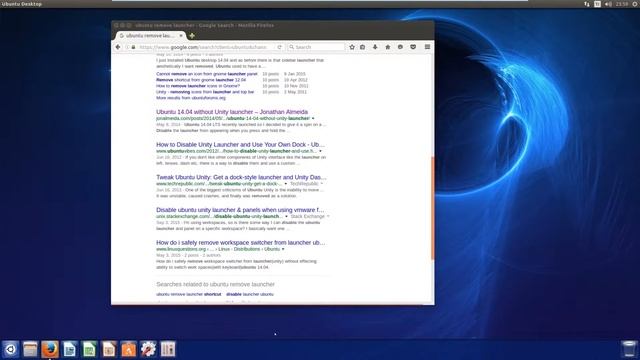640x360 pixels.
Task: Open System Settings dock icon
Action: [x=148, y=349]
